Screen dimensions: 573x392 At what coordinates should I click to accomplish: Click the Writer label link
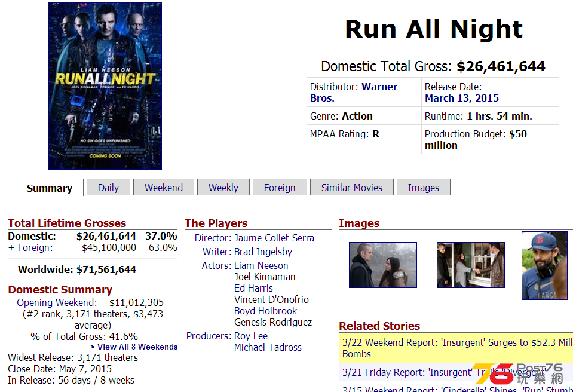[217, 252]
